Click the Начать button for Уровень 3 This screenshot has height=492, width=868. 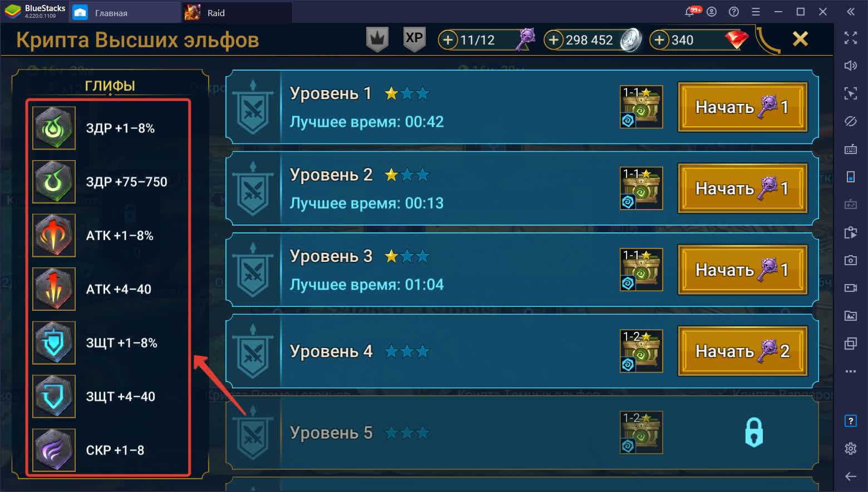pyautogui.click(x=742, y=270)
